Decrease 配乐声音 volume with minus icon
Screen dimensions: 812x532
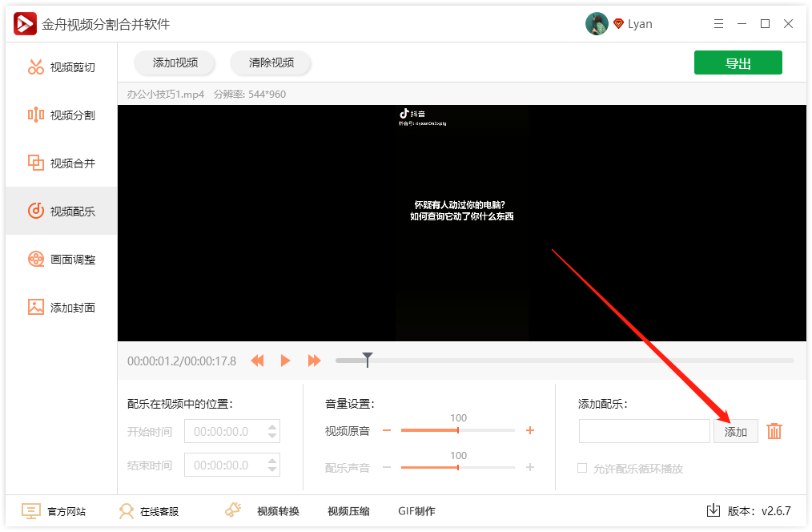[x=387, y=467]
